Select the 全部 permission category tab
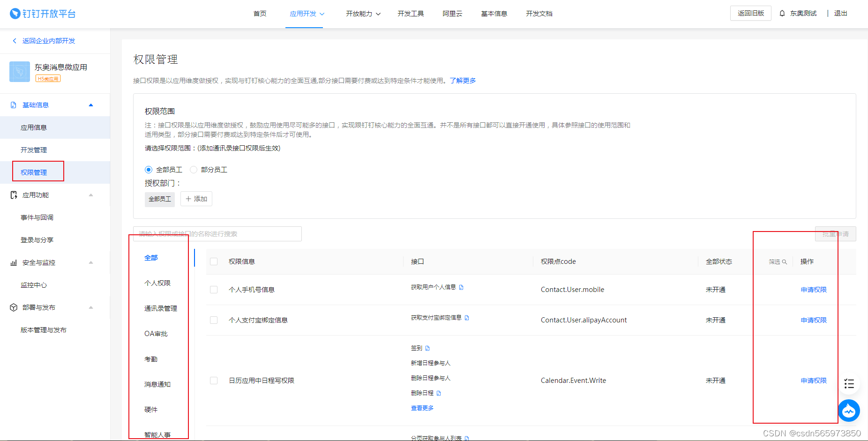This screenshot has width=868, height=441. click(x=151, y=258)
